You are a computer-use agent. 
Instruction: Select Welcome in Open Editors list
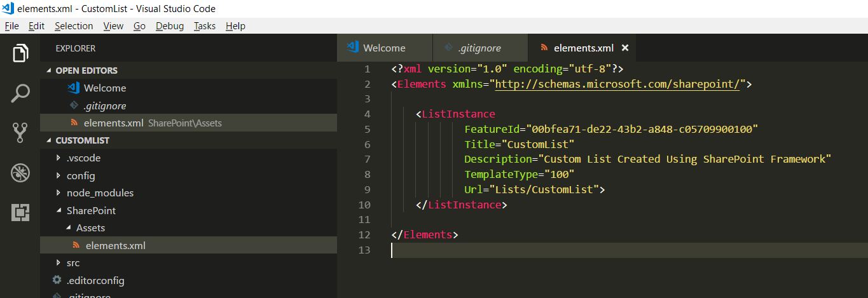(x=188, y=88)
